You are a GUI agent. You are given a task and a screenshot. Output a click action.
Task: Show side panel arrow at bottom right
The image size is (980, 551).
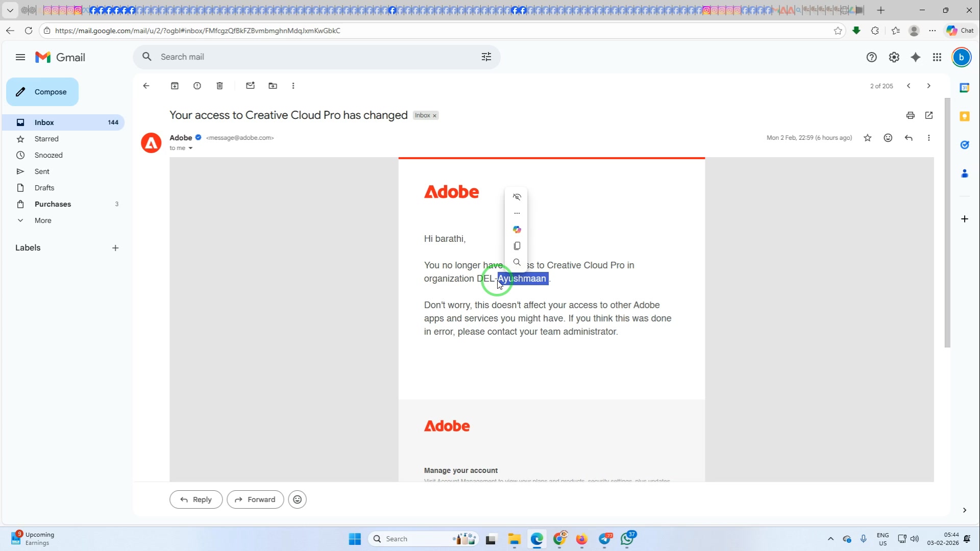coord(964,510)
